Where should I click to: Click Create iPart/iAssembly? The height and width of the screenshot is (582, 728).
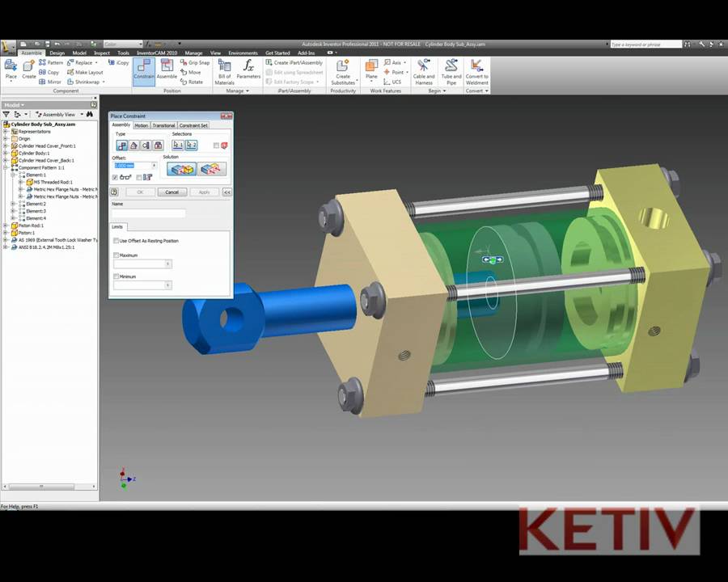coord(294,62)
